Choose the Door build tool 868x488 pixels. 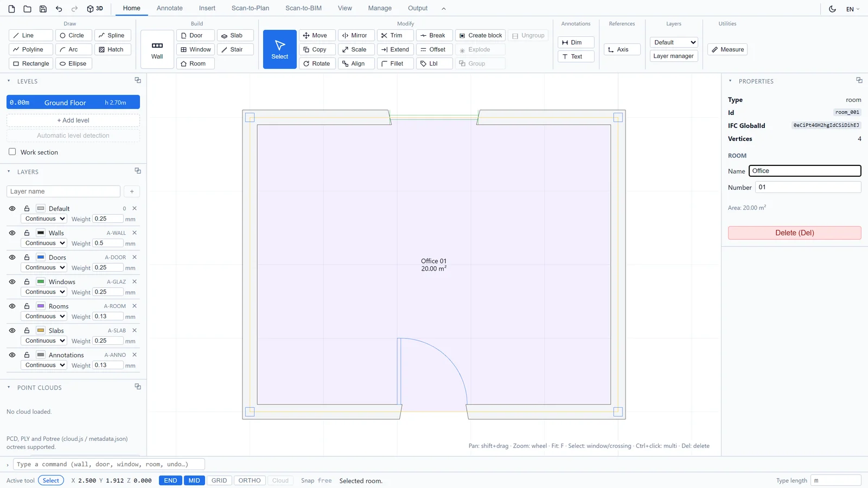point(195,35)
